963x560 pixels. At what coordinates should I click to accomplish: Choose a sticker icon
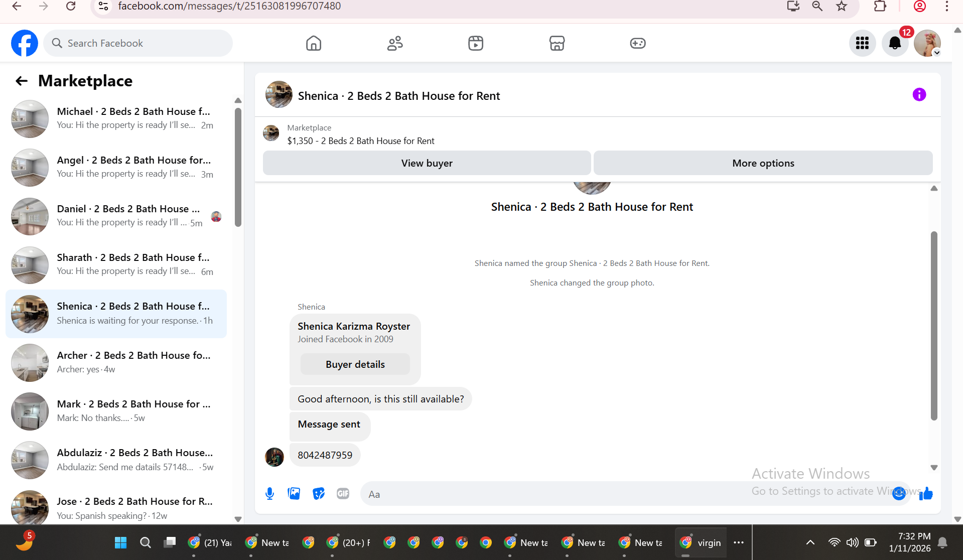319,494
